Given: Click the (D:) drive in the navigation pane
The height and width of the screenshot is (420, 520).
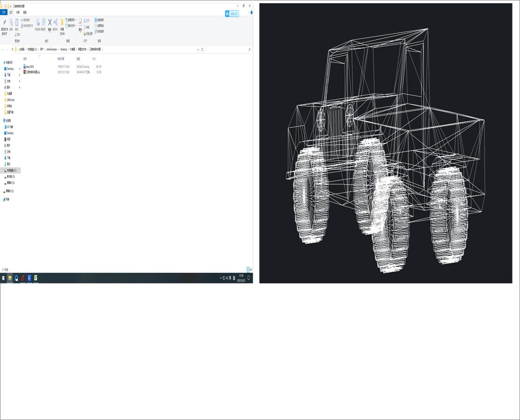Looking at the screenshot, I should 10,177.
